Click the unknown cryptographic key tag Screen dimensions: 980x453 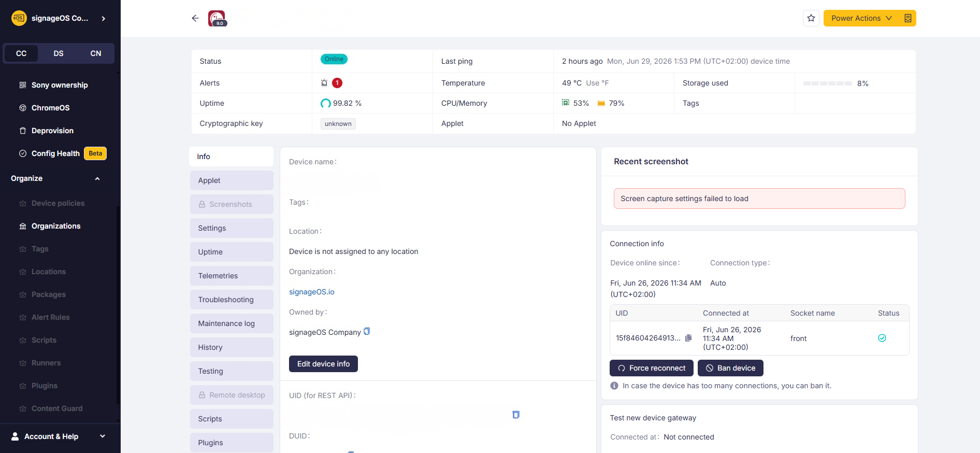click(338, 124)
